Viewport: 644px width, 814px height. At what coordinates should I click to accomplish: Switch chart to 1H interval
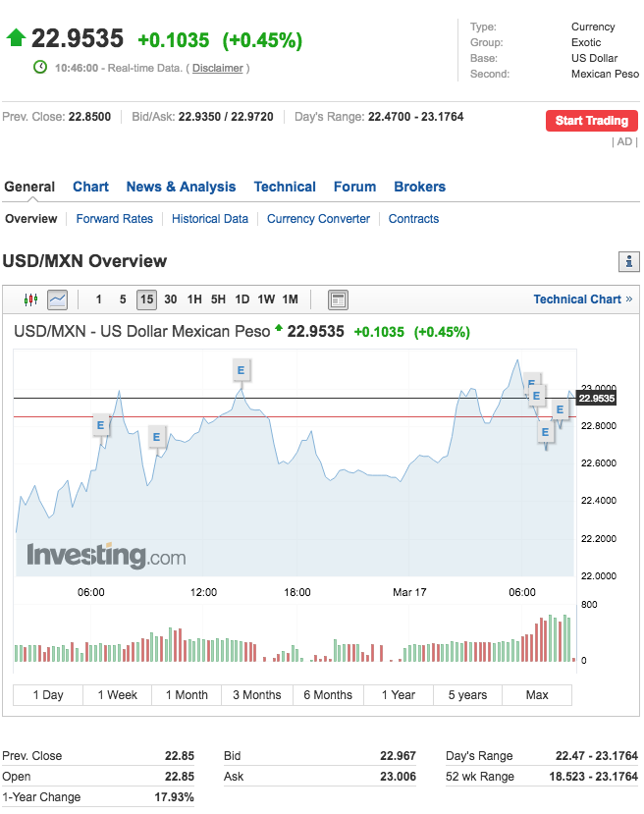(194, 299)
